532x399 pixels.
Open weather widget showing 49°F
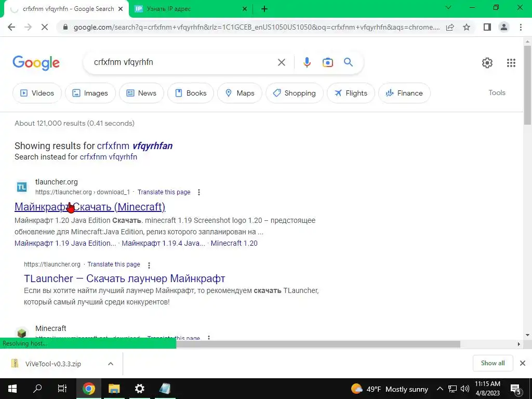(390, 389)
